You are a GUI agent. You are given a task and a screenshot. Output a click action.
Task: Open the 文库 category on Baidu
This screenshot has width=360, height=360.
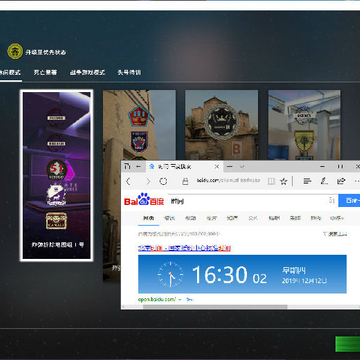(253, 218)
